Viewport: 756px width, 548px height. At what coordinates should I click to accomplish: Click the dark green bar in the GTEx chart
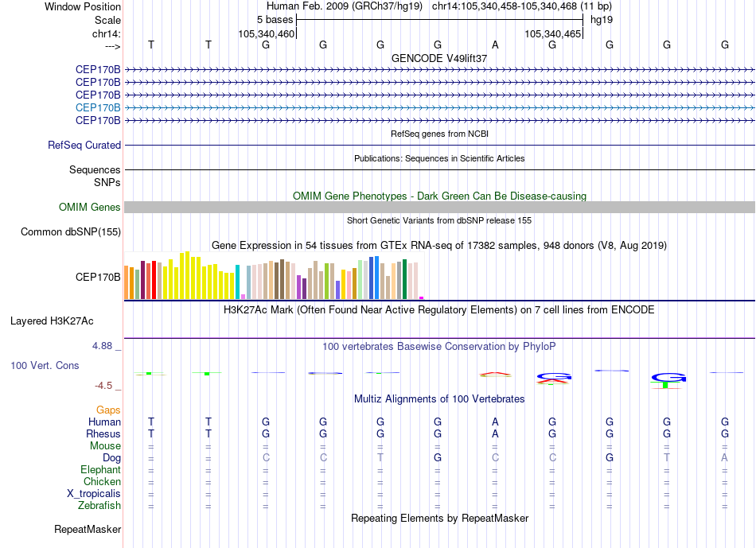tap(404, 279)
